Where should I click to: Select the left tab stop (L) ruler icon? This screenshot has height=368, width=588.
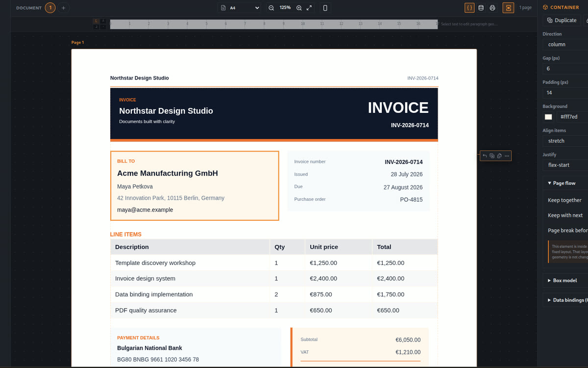[97, 21]
